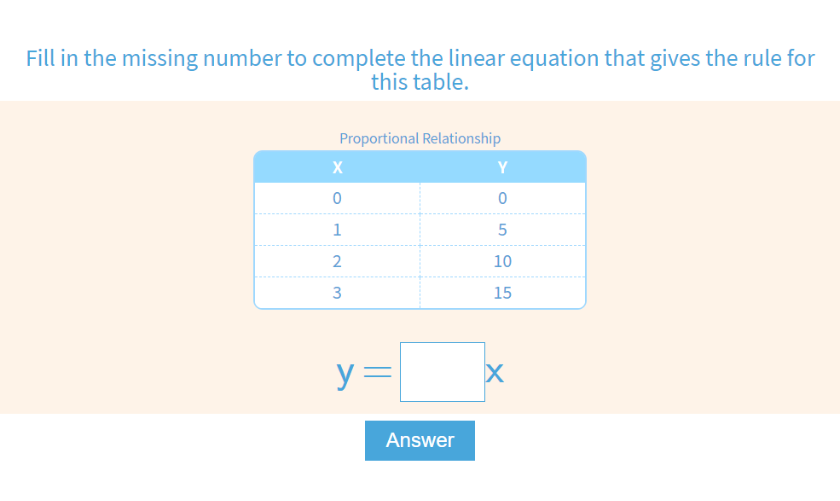Click the 0 cell in the X column
The image size is (840, 501).
click(337, 198)
